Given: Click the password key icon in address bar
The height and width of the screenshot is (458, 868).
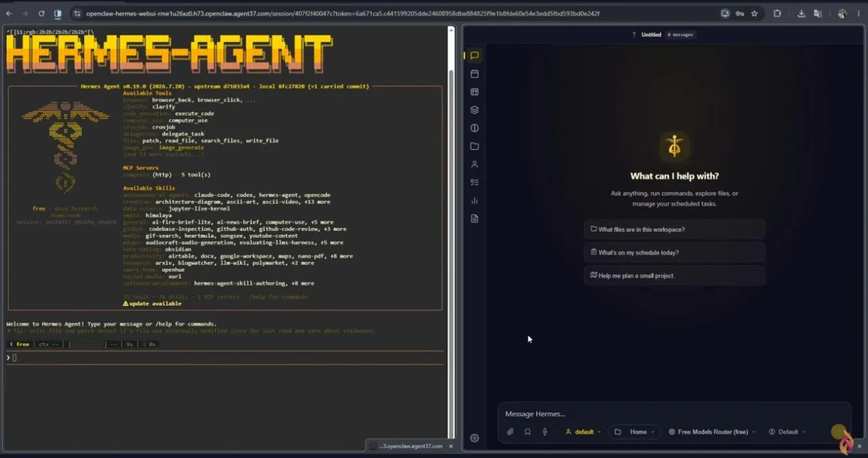Looking at the screenshot, I should point(739,14).
